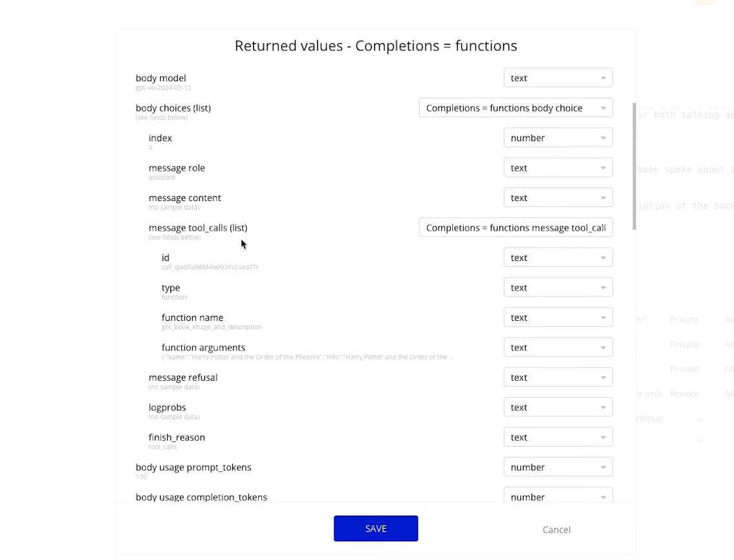Open the index field number dropdown
The image size is (734, 560).
tap(558, 137)
